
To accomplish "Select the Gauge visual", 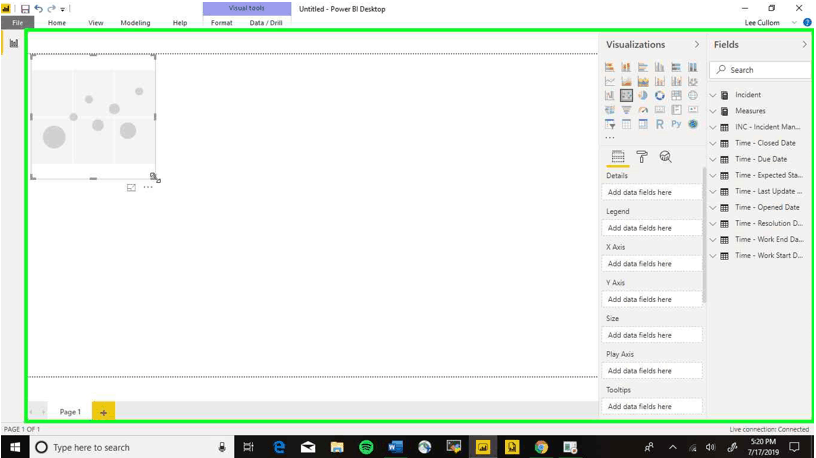I will coord(643,110).
